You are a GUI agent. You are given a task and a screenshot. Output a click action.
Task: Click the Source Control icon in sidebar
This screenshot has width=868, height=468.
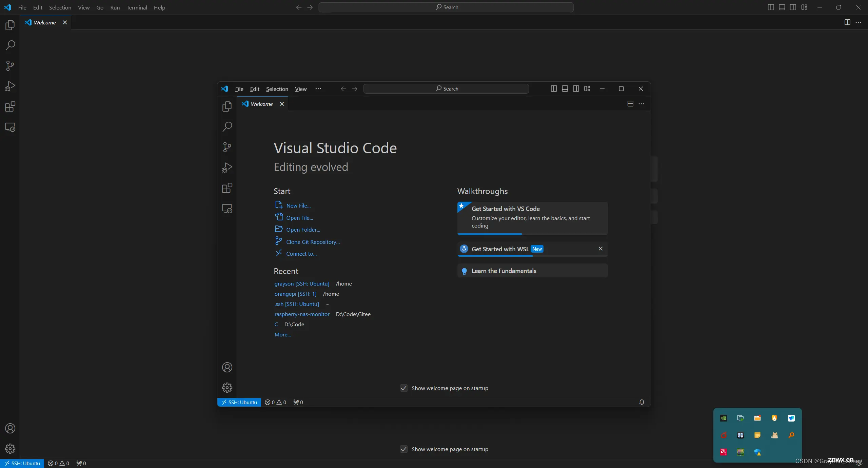(x=10, y=65)
